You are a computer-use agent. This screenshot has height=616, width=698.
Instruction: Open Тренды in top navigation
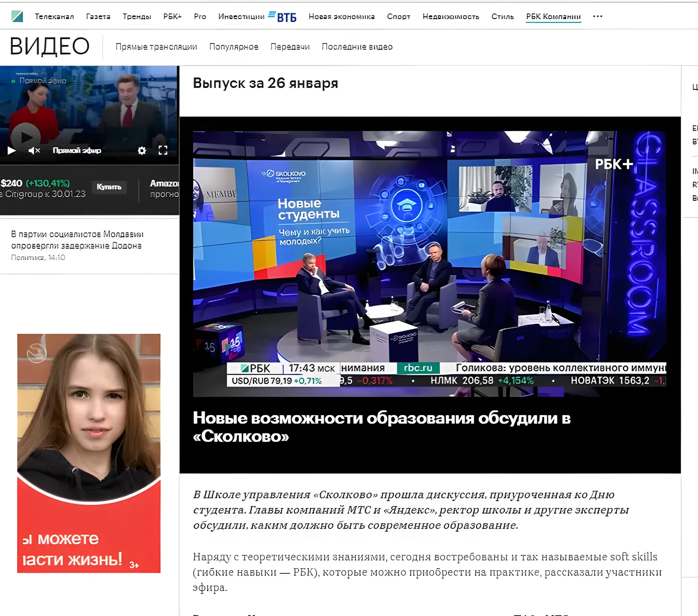(137, 17)
